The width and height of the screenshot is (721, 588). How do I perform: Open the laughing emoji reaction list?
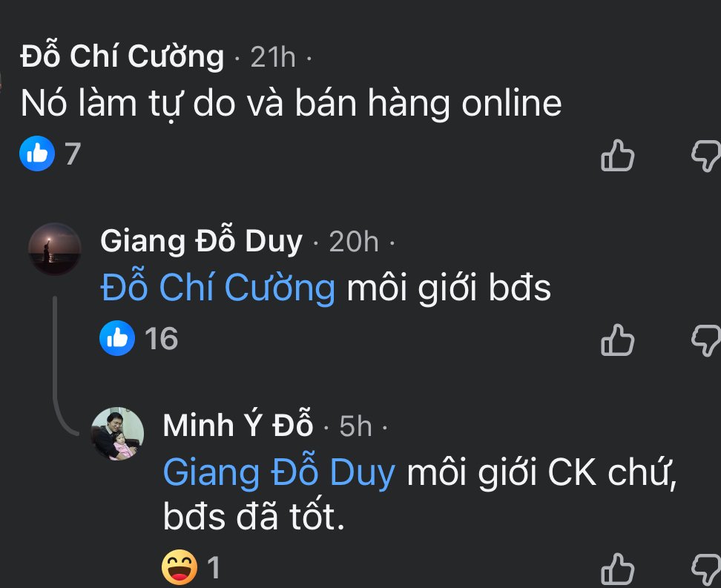click(191, 567)
